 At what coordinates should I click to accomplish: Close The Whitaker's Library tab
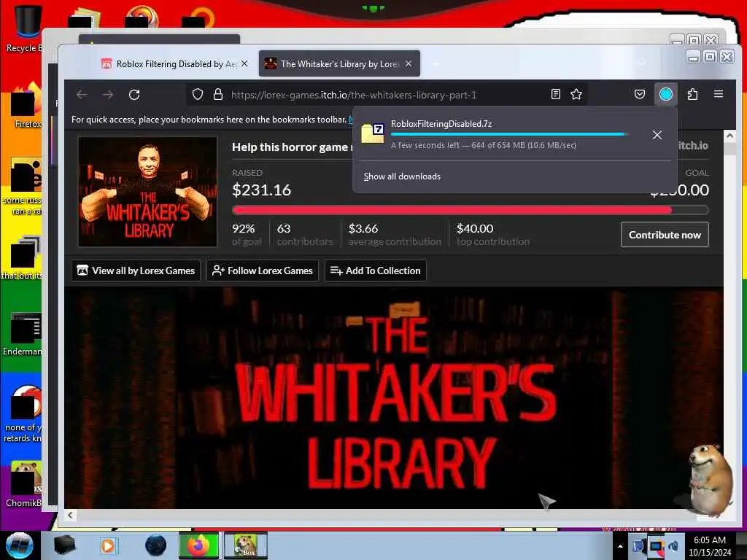click(x=409, y=63)
